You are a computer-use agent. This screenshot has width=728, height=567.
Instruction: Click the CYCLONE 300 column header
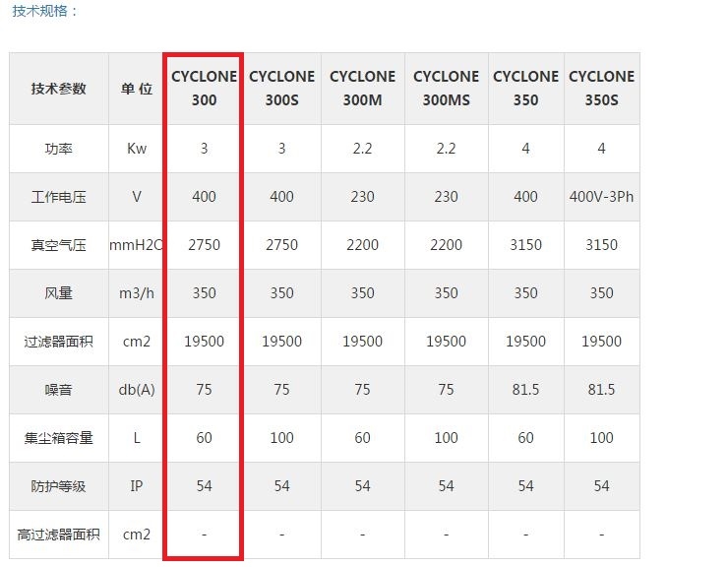coord(204,89)
